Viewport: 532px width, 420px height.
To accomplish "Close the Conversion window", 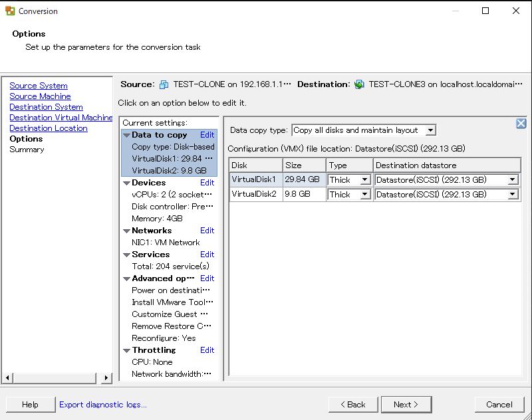I will [516, 11].
